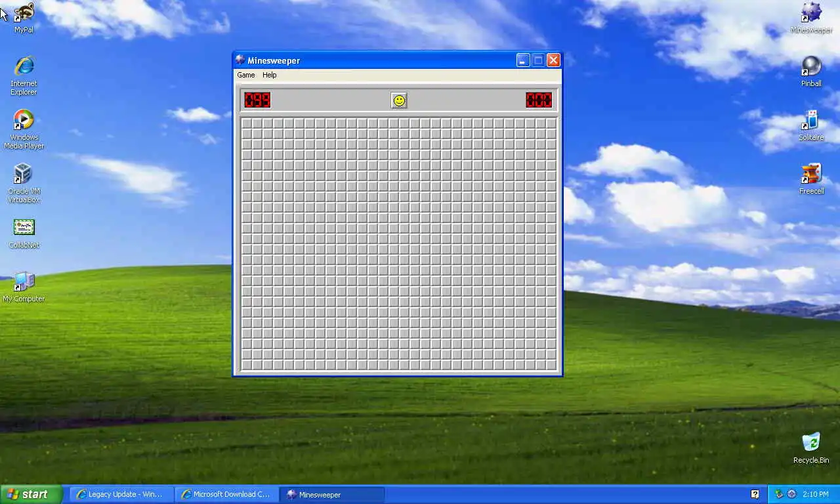Click the Minesweeper title bar mine icon

coord(240,60)
